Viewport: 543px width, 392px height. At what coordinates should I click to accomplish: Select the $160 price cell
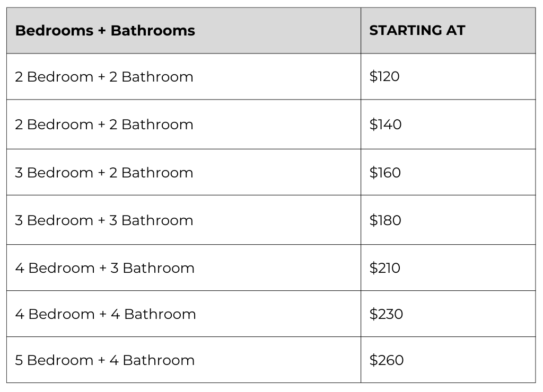[448, 172]
